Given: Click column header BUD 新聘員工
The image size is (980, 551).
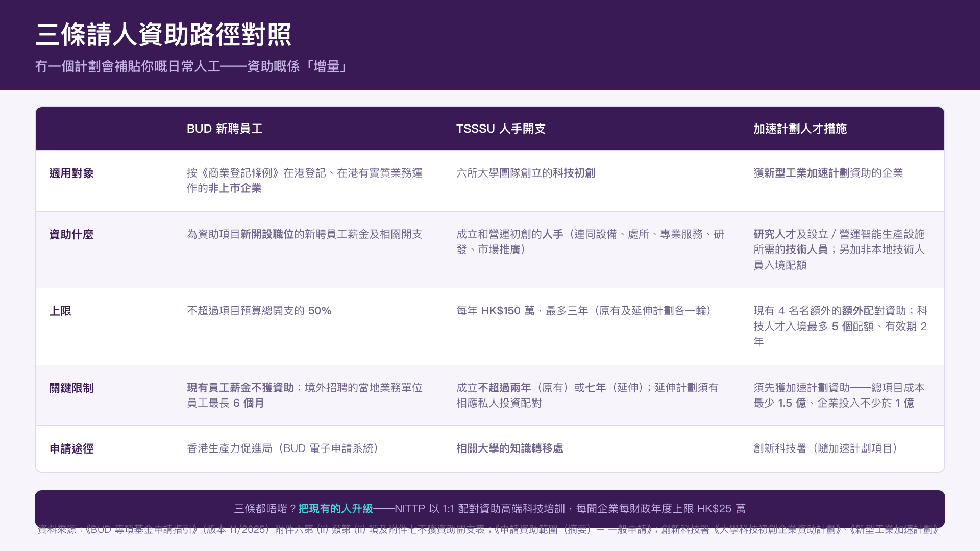Looking at the screenshot, I should (x=225, y=129).
